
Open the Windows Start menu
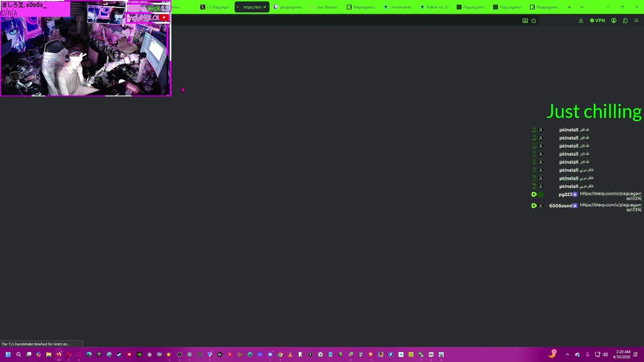[8, 354]
